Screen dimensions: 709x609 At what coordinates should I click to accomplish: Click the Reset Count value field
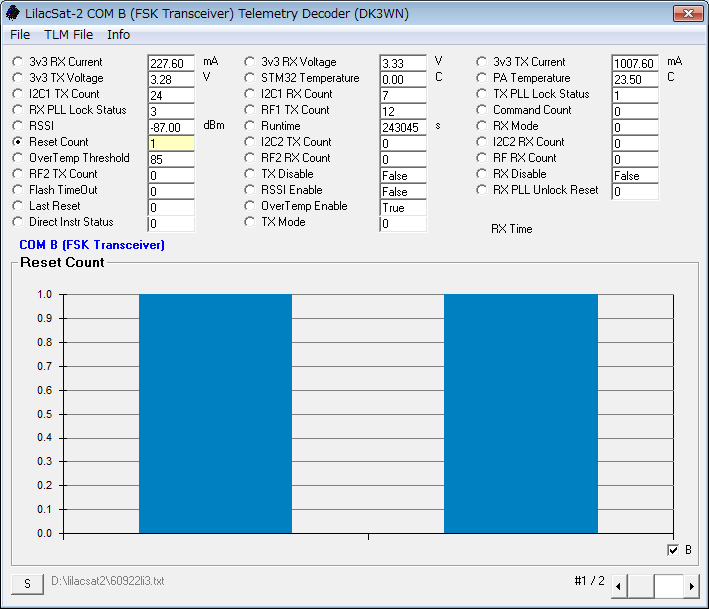point(170,144)
